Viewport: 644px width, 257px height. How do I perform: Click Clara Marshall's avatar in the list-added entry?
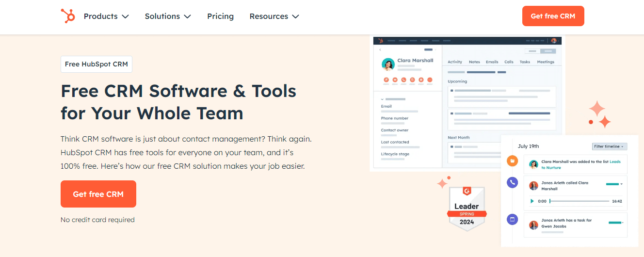tap(533, 164)
